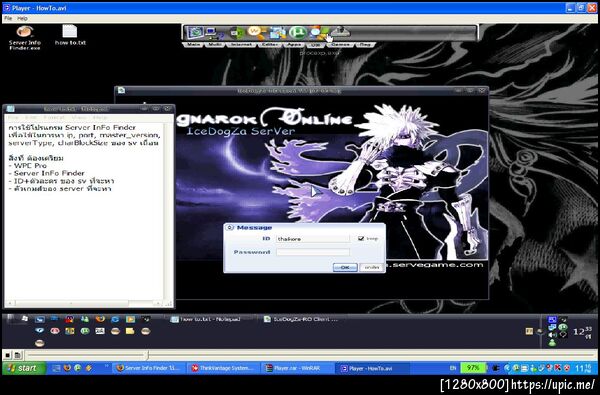Switch to the Main tab of the dock
The height and width of the screenshot is (395, 600).
pos(194,45)
